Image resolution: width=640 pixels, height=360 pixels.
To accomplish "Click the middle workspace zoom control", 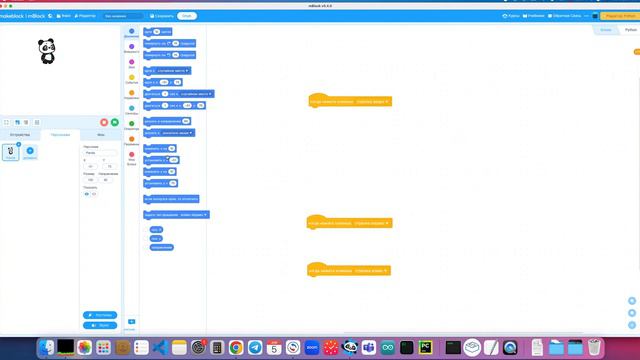I will 632,313.
